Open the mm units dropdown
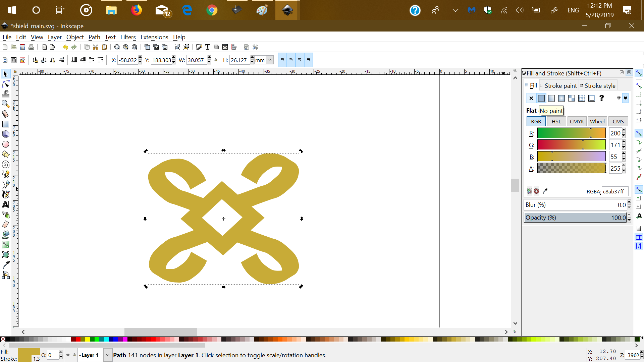 coord(270,60)
